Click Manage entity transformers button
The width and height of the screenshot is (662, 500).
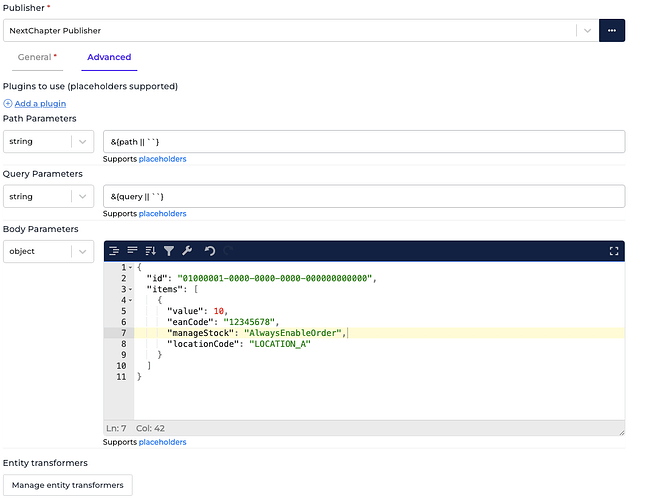(68, 485)
